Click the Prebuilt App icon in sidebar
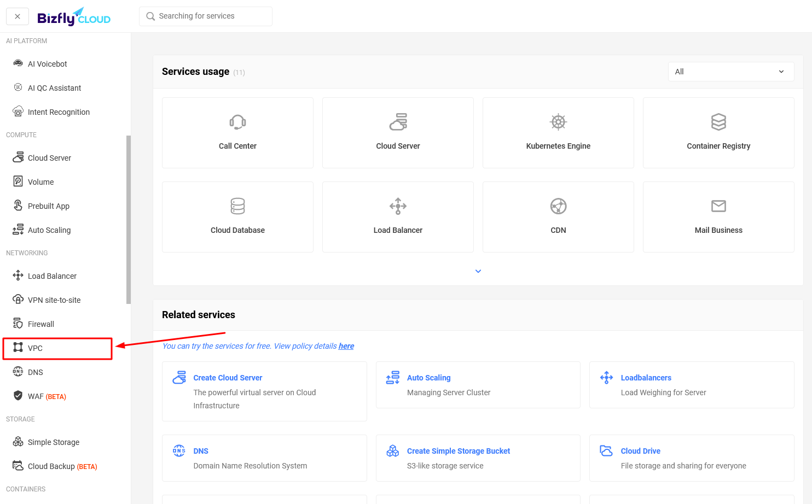Viewport: 812px width, 504px height. [x=18, y=206]
